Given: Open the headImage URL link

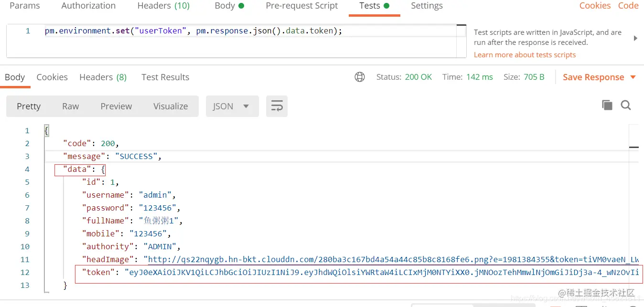Looking at the screenshot, I should (394, 260).
